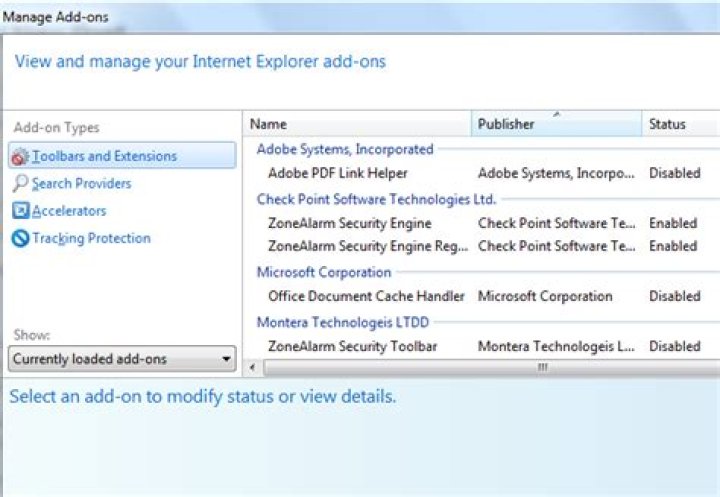Collapse Check Point Software Technologies group
The image size is (720, 497).
(x=376, y=199)
